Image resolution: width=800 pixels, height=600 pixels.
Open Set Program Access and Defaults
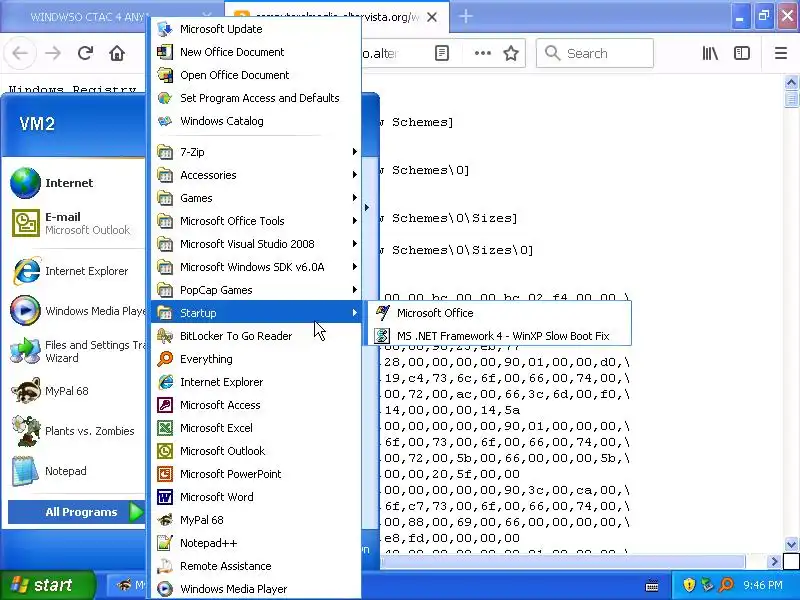[x=256, y=98]
